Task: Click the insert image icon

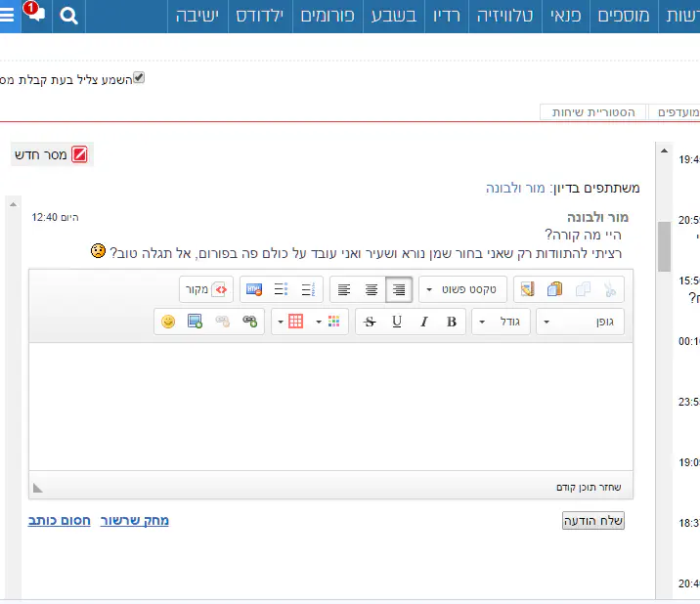Action: tap(196, 322)
